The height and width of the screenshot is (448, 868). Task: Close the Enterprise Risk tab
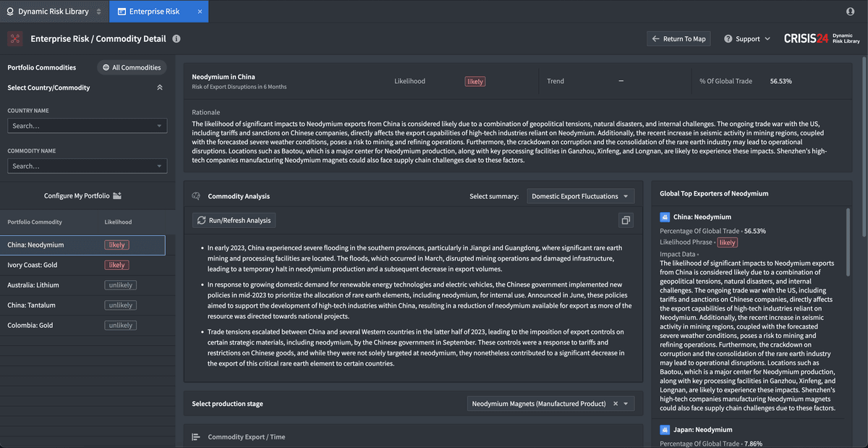[200, 12]
